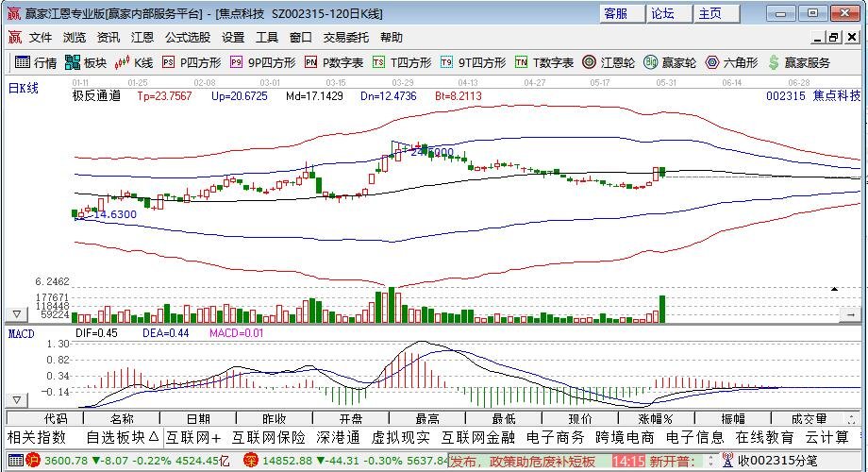Switch to K线 candlestick chart
The image size is (868, 472).
[x=133, y=62]
